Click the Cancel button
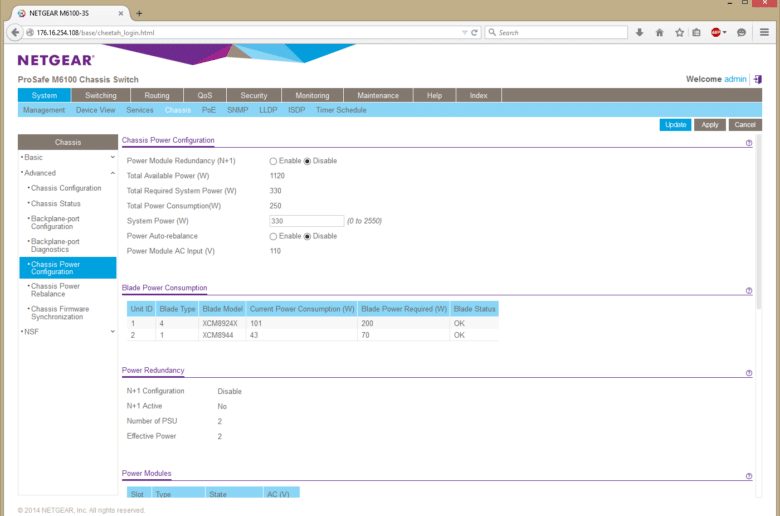This screenshot has height=516, width=780. pos(745,125)
